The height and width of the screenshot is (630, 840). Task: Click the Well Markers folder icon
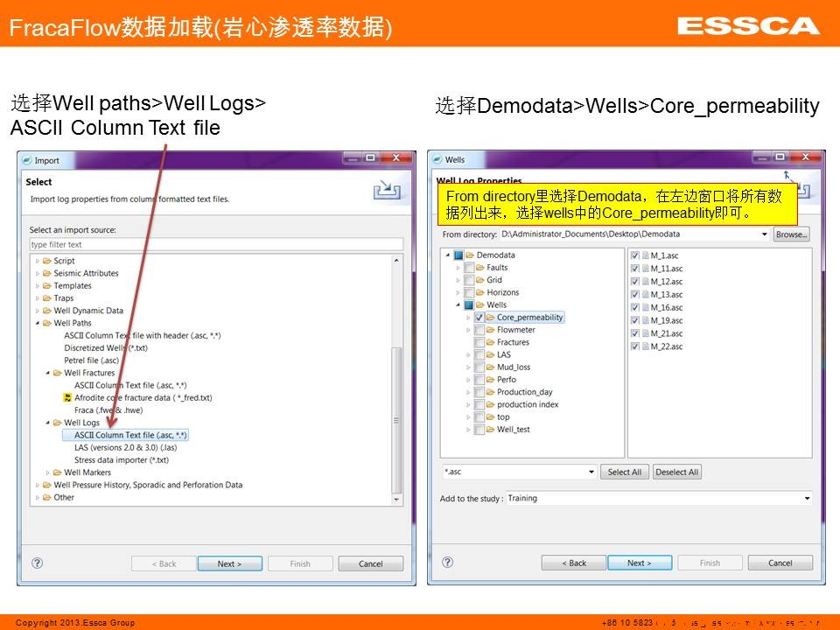[x=57, y=472]
